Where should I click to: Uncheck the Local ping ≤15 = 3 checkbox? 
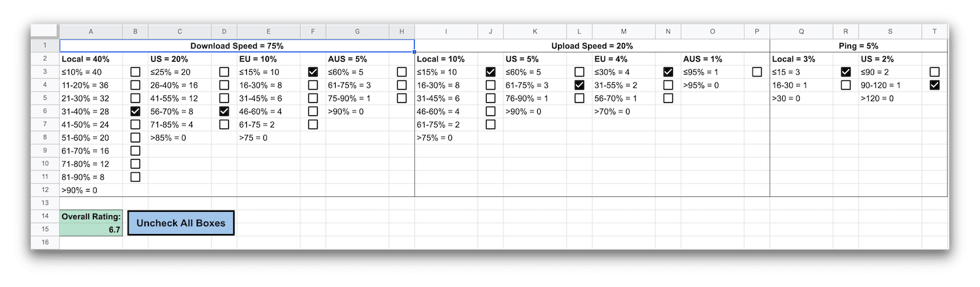[846, 72]
